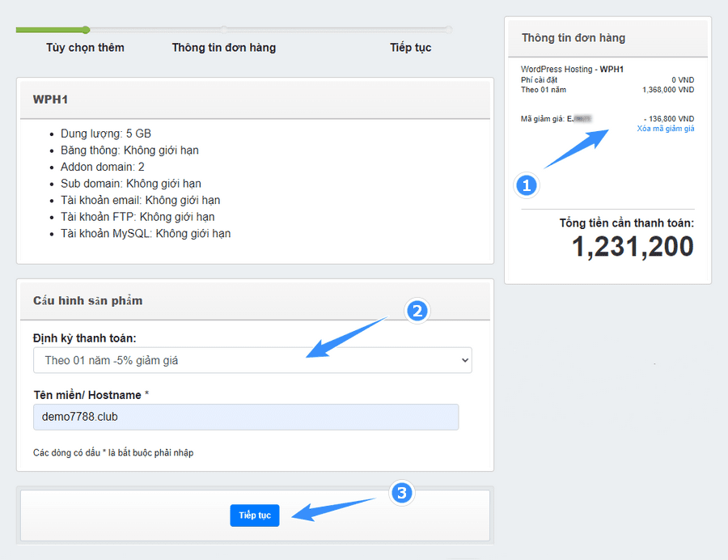This screenshot has height=560, width=728.
Task: Click Tài khoản FTP: Không giới hạn
Action: click(x=138, y=217)
